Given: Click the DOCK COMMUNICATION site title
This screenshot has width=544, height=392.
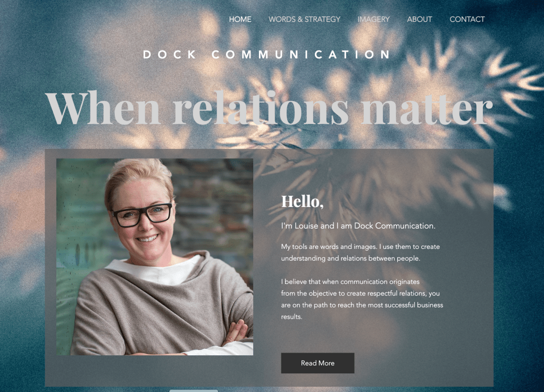Looking at the screenshot, I should click(267, 54).
